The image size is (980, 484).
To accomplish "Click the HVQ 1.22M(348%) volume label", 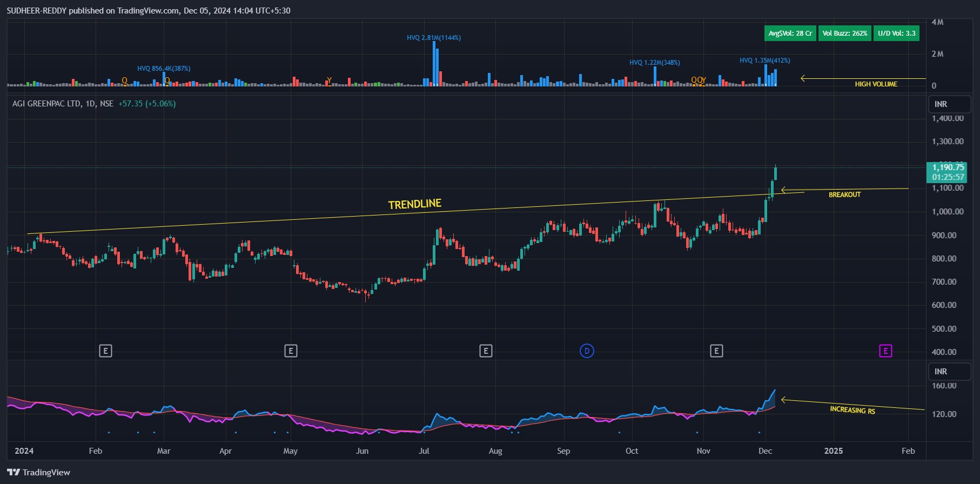I will tap(654, 63).
